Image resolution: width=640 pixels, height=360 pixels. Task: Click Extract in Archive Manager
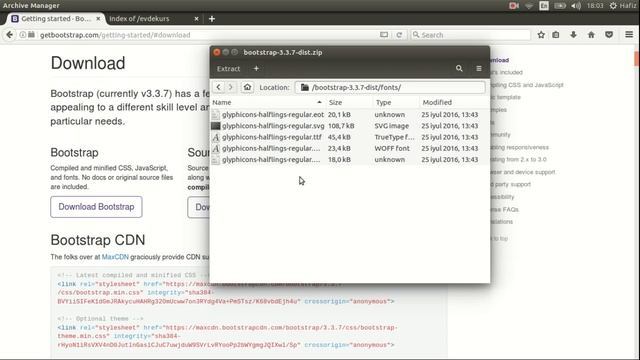click(229, 69)
